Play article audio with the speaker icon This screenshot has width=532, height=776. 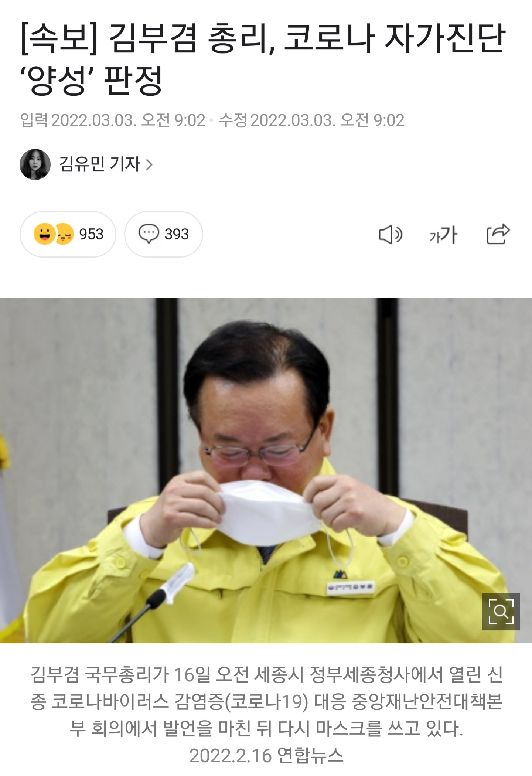coord(391,235)
